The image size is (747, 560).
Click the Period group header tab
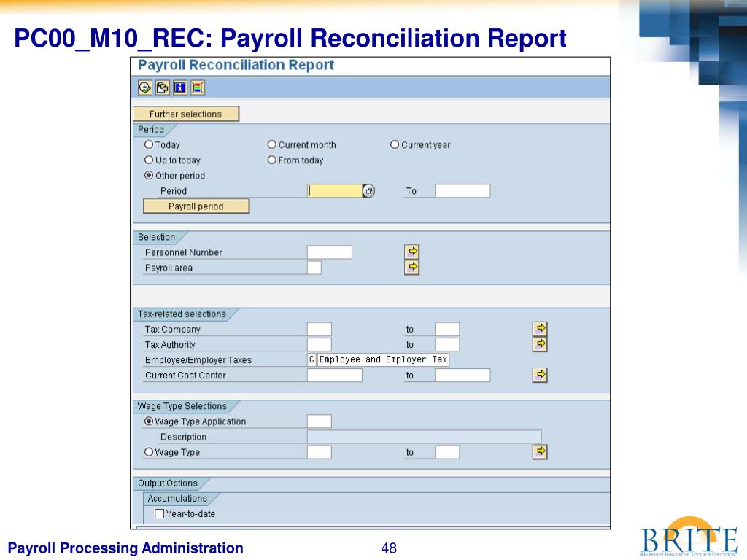point(151,130)
